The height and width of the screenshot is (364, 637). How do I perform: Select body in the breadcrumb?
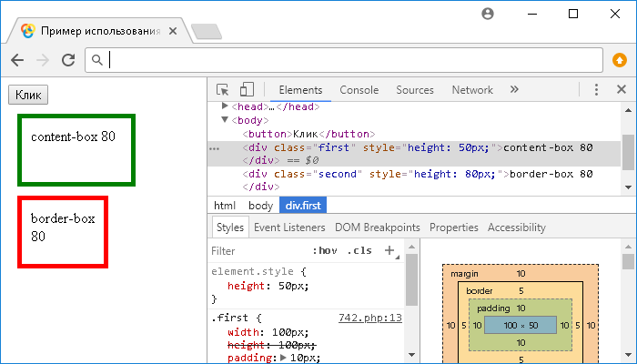click(x=260, y=206)
